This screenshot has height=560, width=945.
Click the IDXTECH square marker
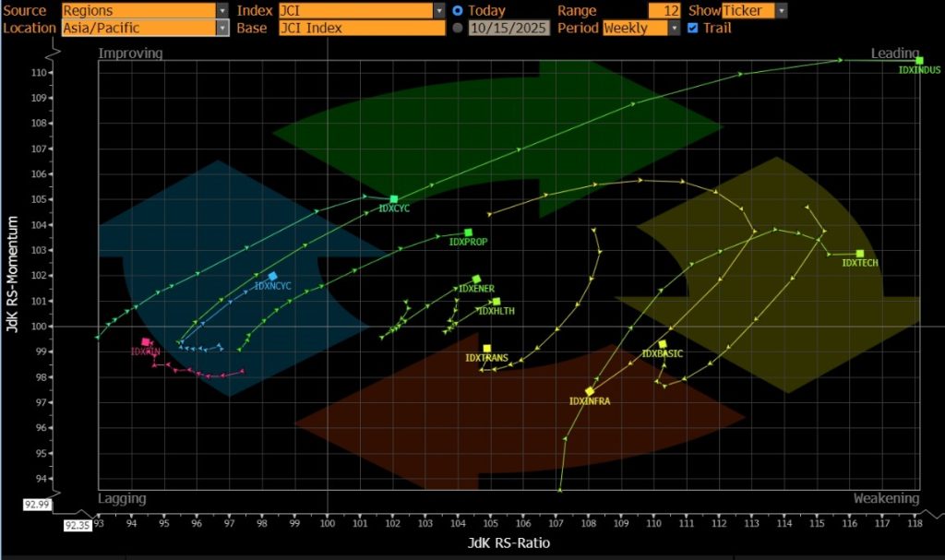[860, 254]
